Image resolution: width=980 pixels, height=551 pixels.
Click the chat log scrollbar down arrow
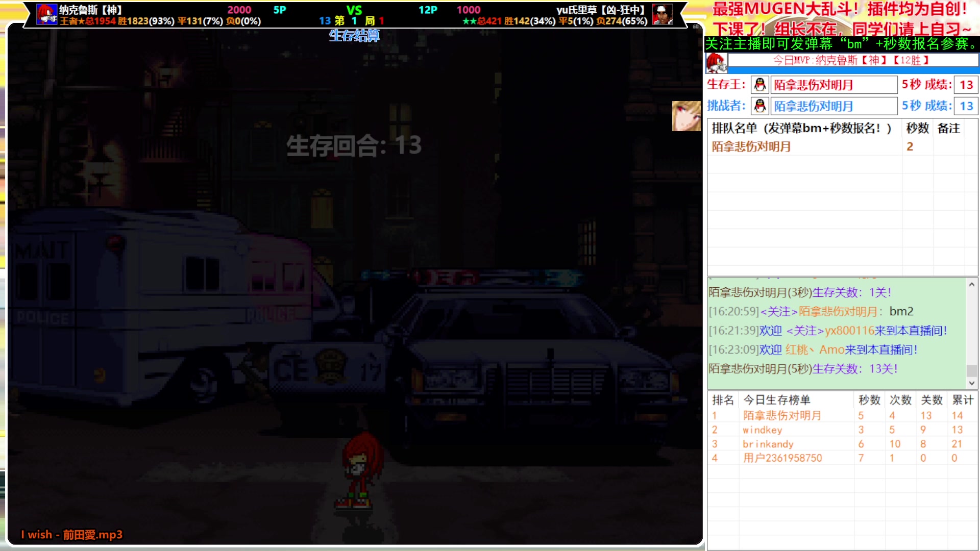click(972, 383)
